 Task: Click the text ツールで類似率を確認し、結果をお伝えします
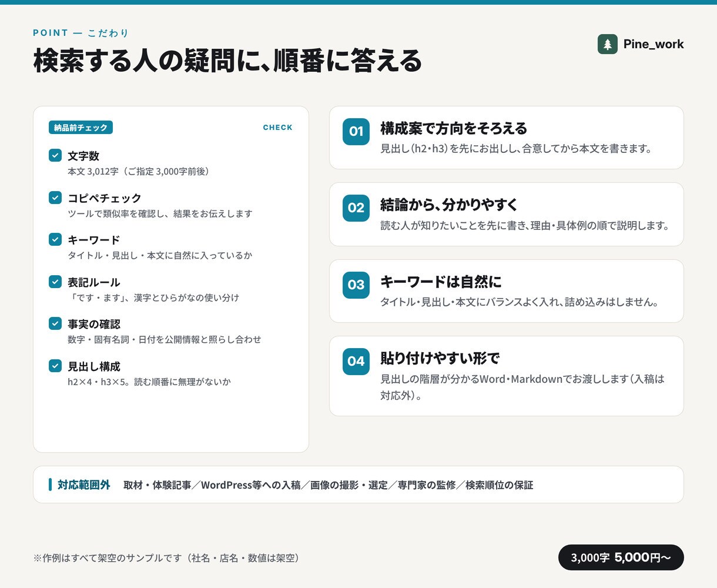(160, 213)
